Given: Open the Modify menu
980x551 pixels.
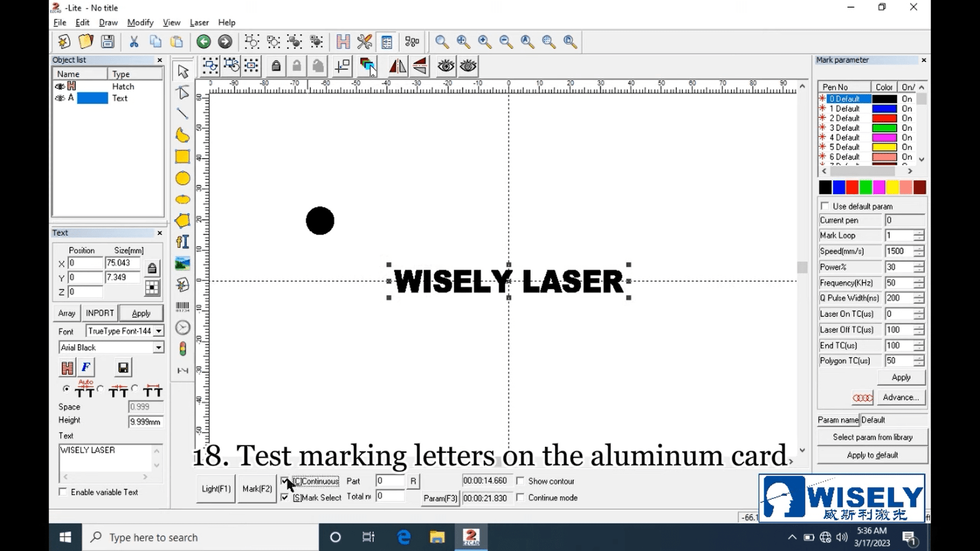Looking at the screenshot, I should point(140,23).
